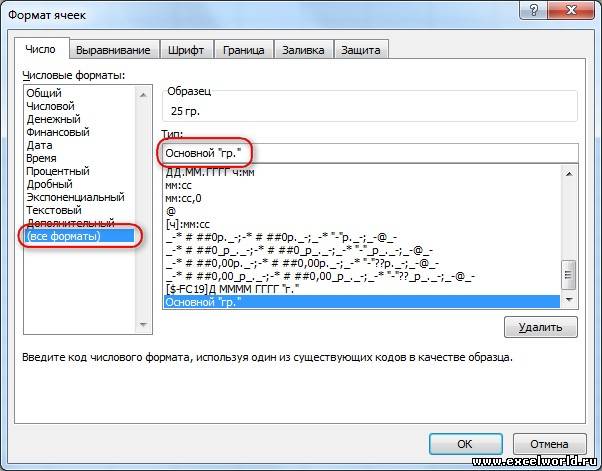The height and width of the screenshot is (471, 602).
Task: Switch to the Выравнивание tab
Action: point(116,50)
